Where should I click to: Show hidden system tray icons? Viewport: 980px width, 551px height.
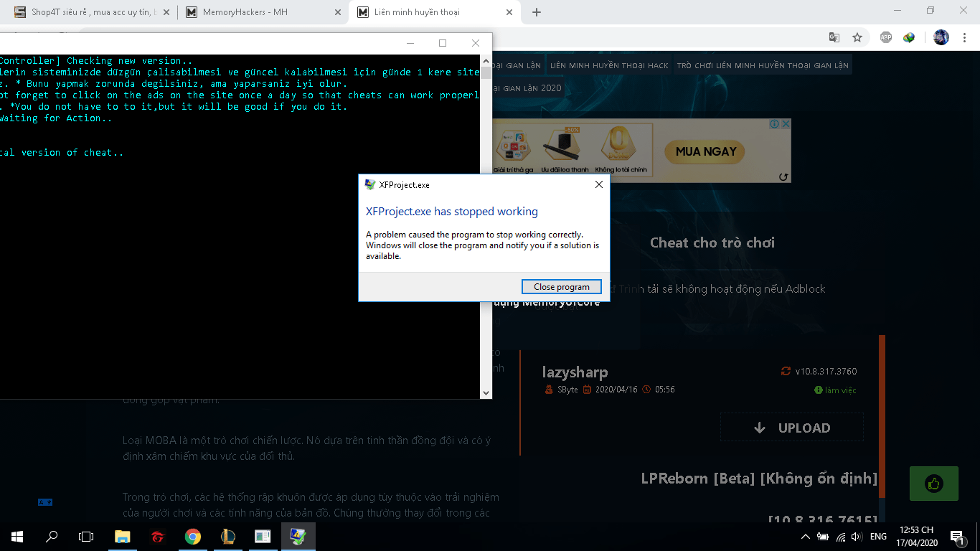point(806,537)
